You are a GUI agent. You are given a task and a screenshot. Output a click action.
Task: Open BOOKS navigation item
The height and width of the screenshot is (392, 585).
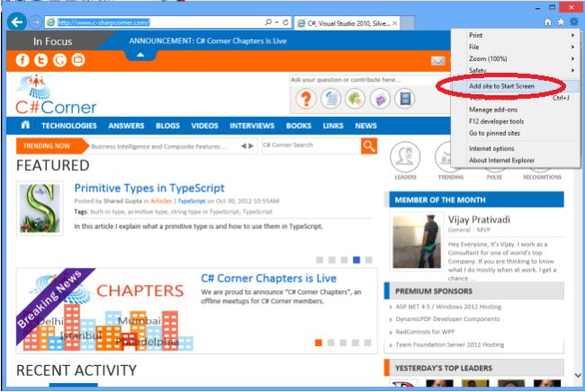pyautogui.click(x=299, y=126)
